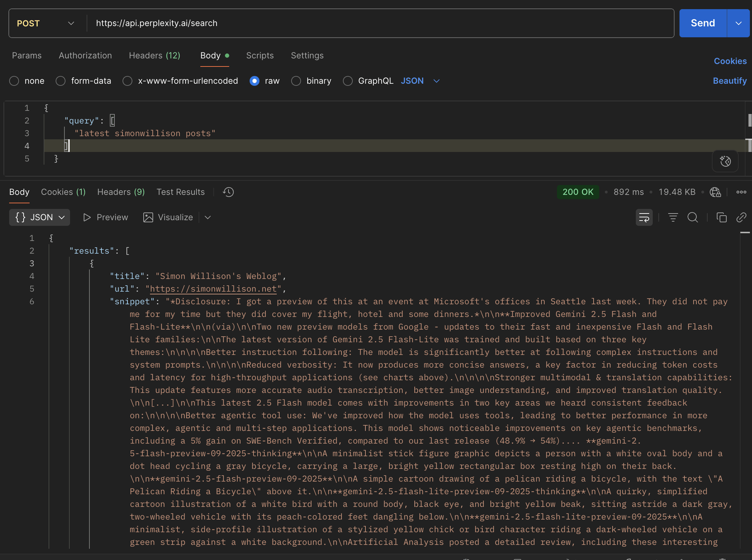
Task: Click the 200 OK status badge
Action: (578, 192)
